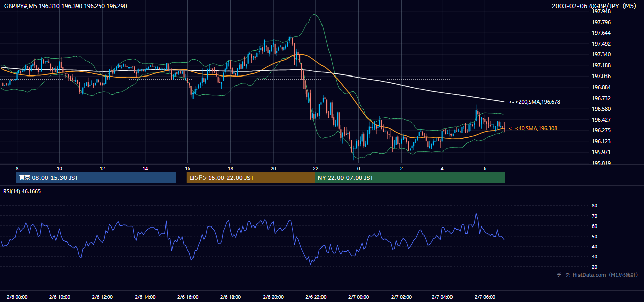Click RSI axis level 20
This screenshot has width=644, height=302.
point(594,267)
